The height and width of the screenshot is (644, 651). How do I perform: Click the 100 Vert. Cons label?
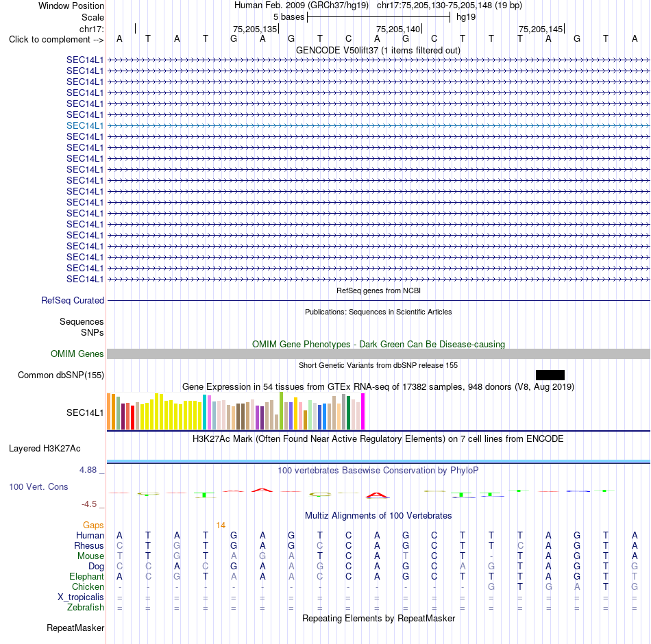coord(38,486)
